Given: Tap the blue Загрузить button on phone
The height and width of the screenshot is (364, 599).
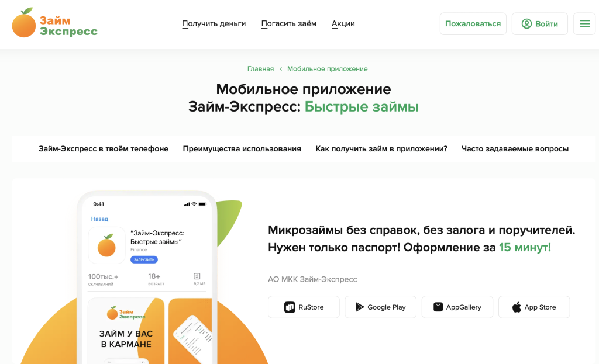Looking at the screenshot, I should [144, 259].
